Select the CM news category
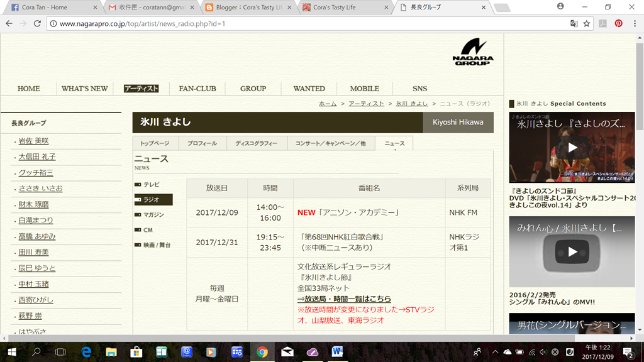 [144, 230]
